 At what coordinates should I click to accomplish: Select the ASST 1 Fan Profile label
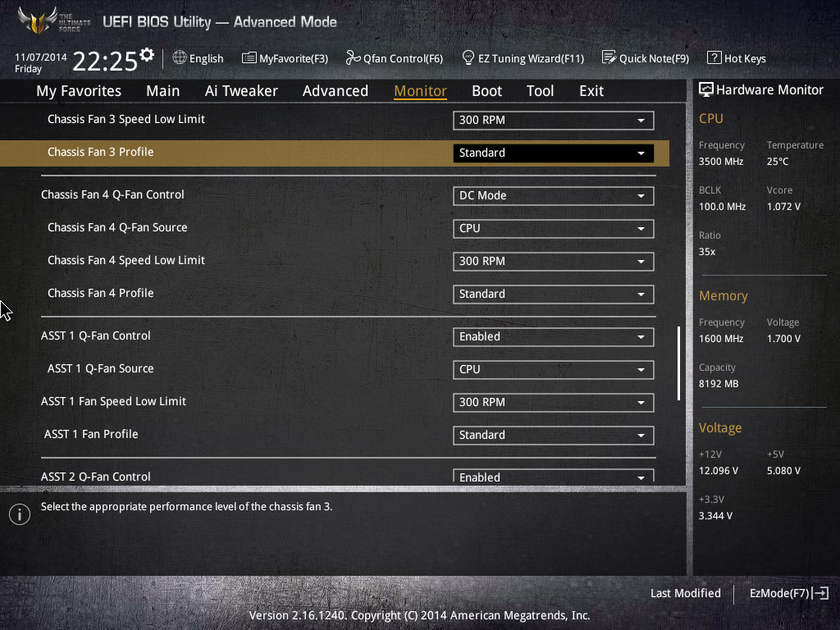tap(91, 434)
